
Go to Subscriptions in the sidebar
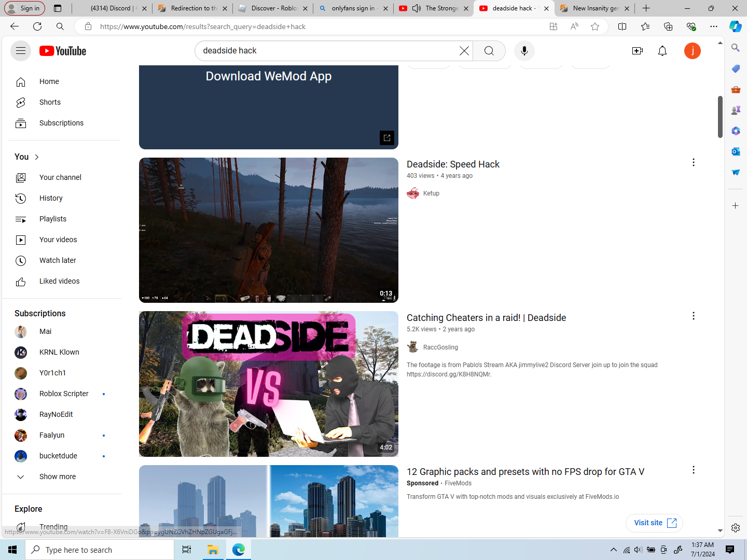point(64,123)
